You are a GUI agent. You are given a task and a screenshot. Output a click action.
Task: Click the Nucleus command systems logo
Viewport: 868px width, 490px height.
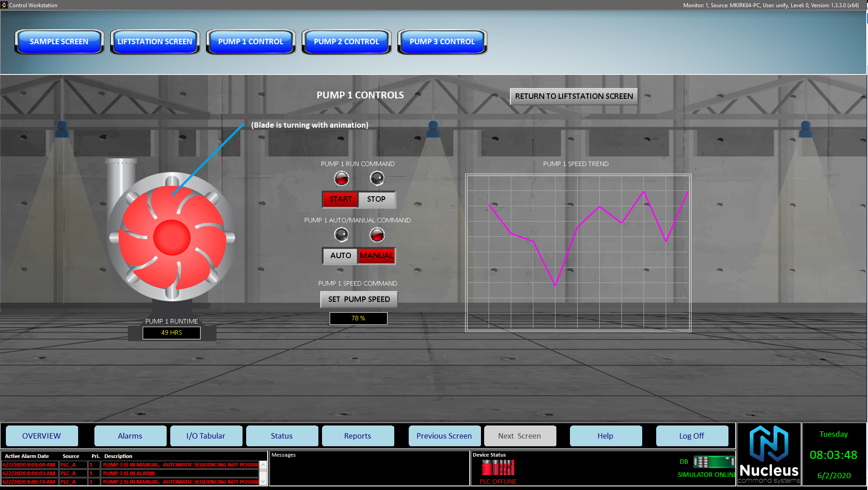(769, 454)
